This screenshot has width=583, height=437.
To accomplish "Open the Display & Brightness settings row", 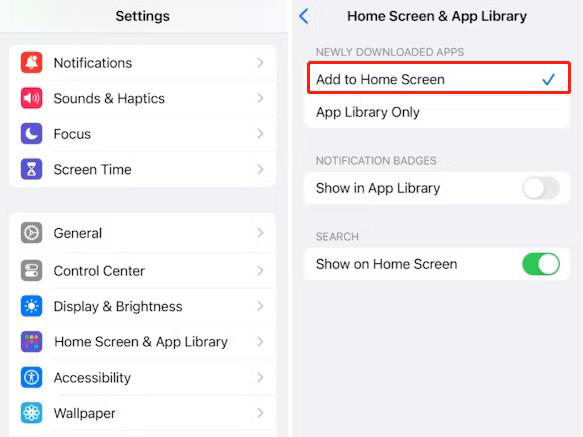I will click(x=143, y=306).
